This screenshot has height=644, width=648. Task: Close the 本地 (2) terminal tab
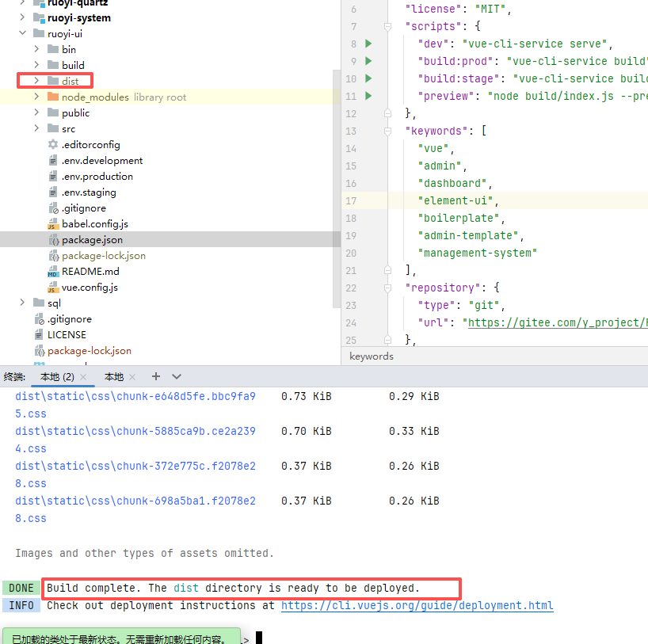tap(82, 377)
